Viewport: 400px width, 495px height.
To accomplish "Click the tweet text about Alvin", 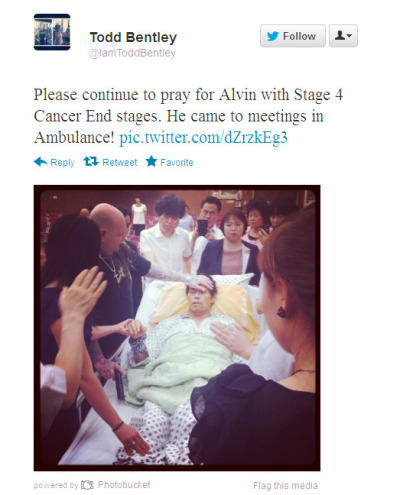I will coord(188,116).
